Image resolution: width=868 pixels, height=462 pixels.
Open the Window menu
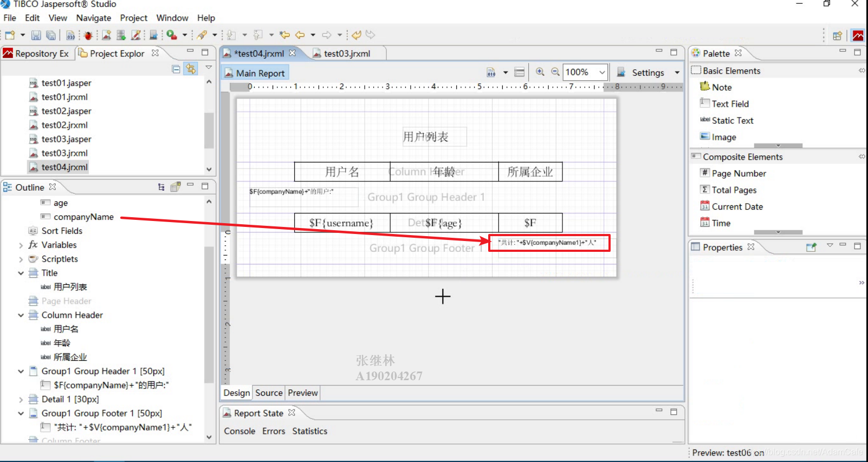[x=172, y=18]
